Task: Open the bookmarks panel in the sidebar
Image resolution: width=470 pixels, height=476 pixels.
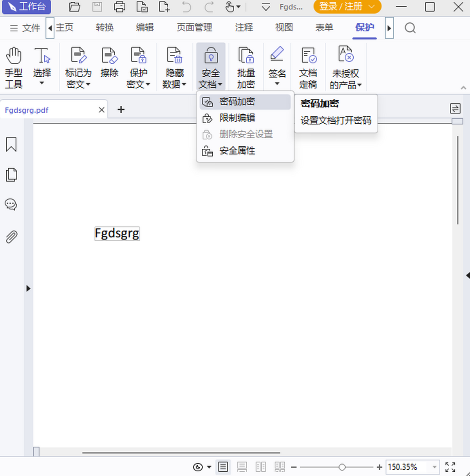Action: [11, 145]
